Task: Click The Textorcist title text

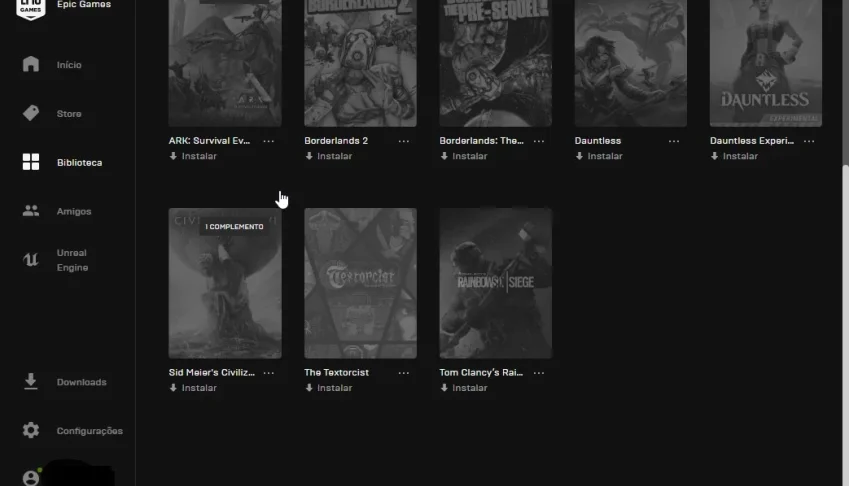Action: (336, 372)
